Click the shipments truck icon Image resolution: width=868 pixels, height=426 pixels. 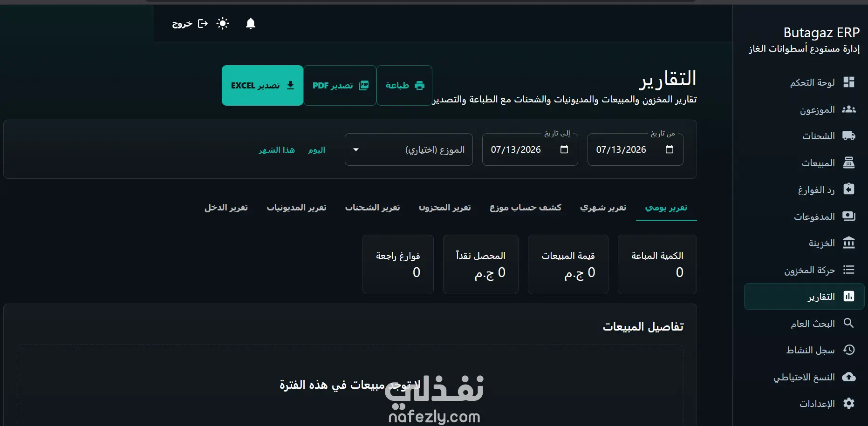click(849, 136)
